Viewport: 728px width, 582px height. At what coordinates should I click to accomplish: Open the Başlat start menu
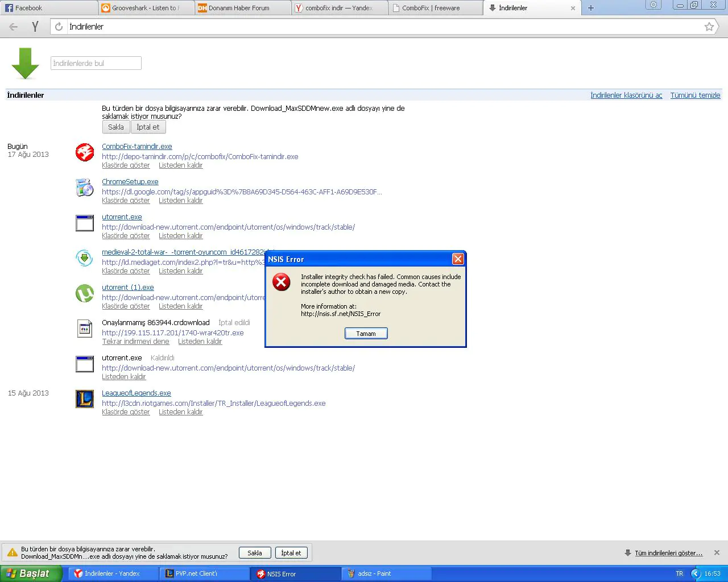pos(31,573)
